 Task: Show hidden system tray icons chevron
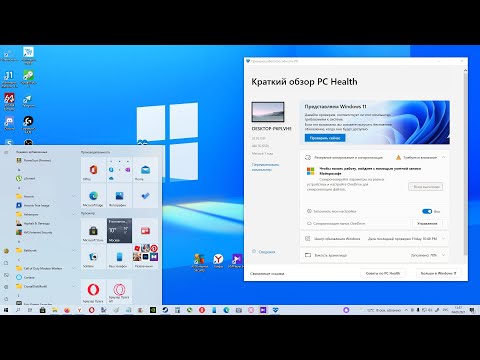406,310
